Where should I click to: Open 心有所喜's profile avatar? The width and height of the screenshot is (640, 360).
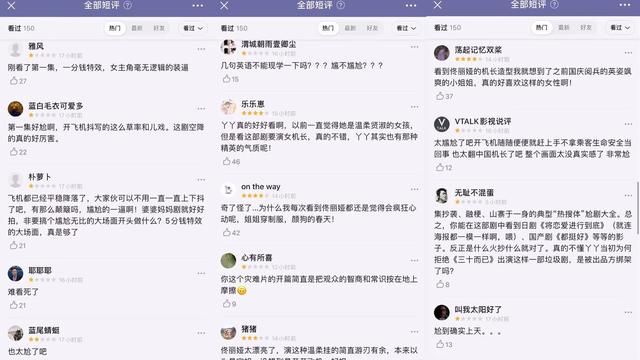click(x=228, y=260)
